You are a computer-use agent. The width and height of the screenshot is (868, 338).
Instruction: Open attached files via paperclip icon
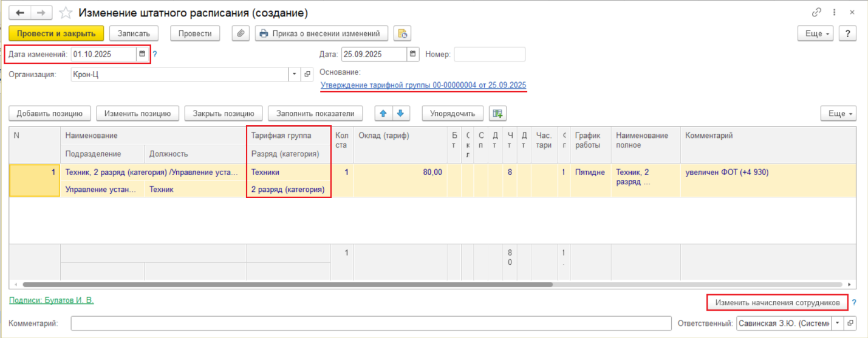tap(241, 33)
